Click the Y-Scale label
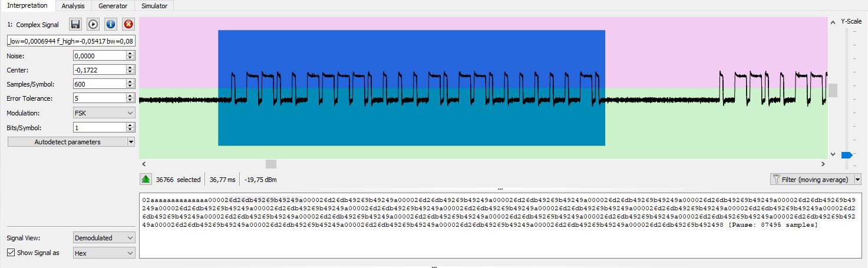This screenshot has height=268, width=868. (x=851, y=21)
